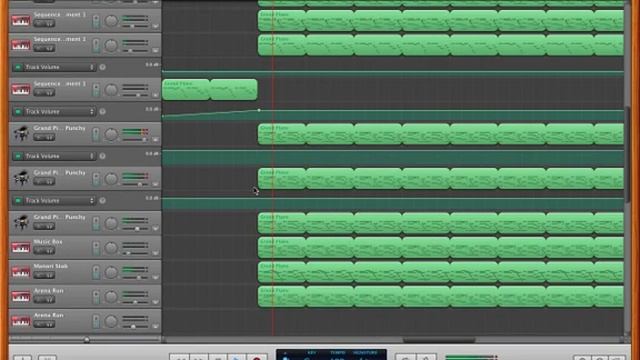Click round icon beside Track Volume under first Grand Piano track
Screen dimensions: 640x360
102,156
